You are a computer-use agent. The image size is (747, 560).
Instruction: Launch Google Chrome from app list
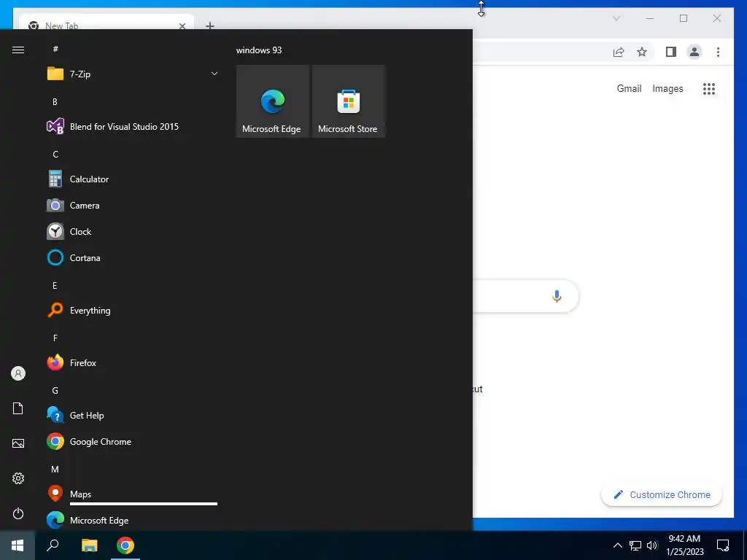[133, 441]
